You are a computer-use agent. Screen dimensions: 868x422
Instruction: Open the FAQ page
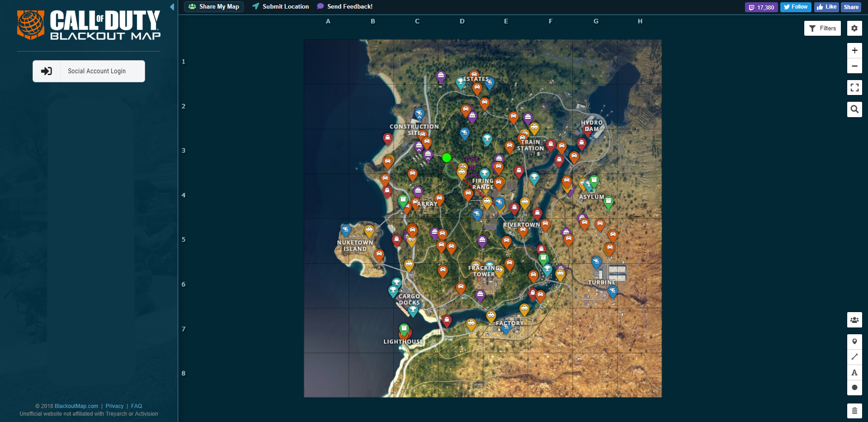coord(136,406)
